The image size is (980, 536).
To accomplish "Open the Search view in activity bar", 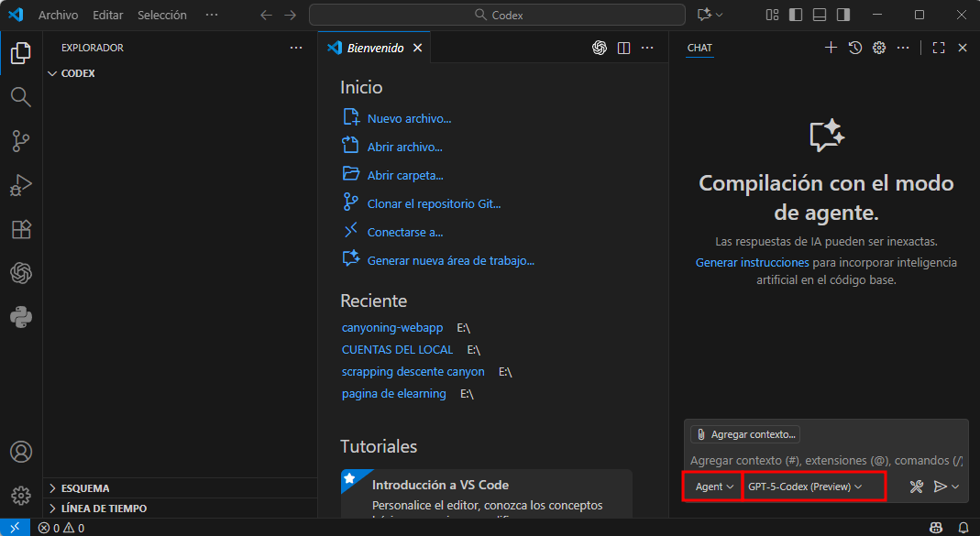I will tap(20, 97).
